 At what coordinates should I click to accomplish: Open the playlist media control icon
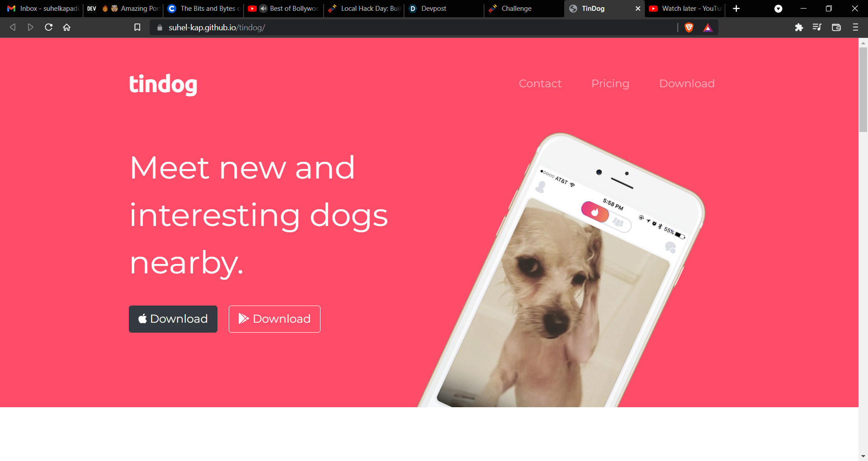[x=817, y=28]
